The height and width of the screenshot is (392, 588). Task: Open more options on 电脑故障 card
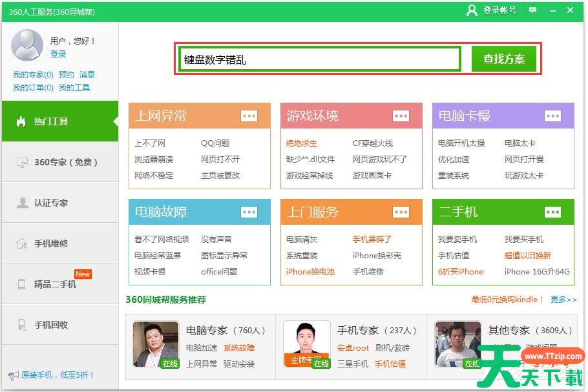point(249,212)
